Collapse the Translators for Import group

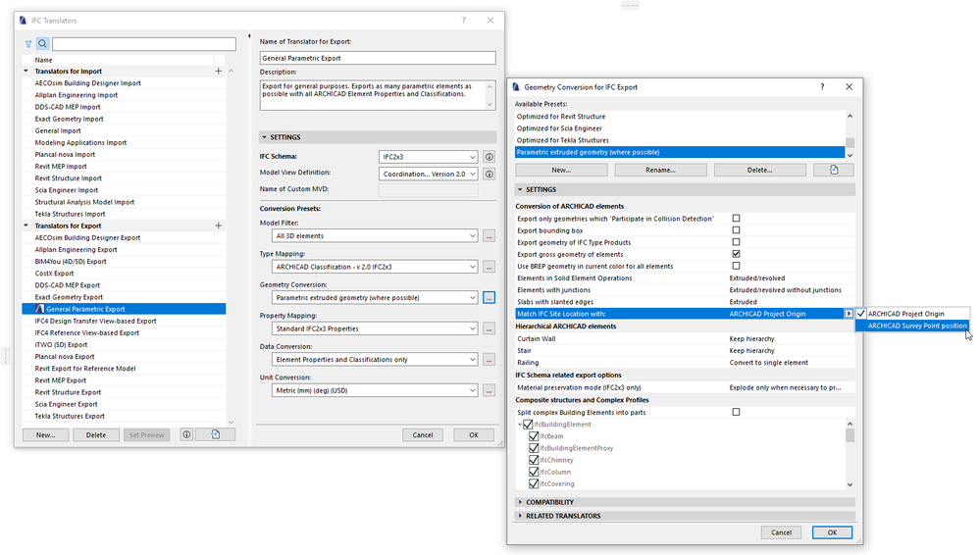click(26, 72)
